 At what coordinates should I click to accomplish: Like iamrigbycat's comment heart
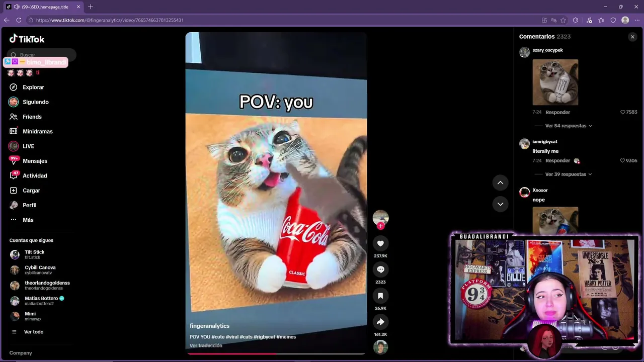click(622, 161)
